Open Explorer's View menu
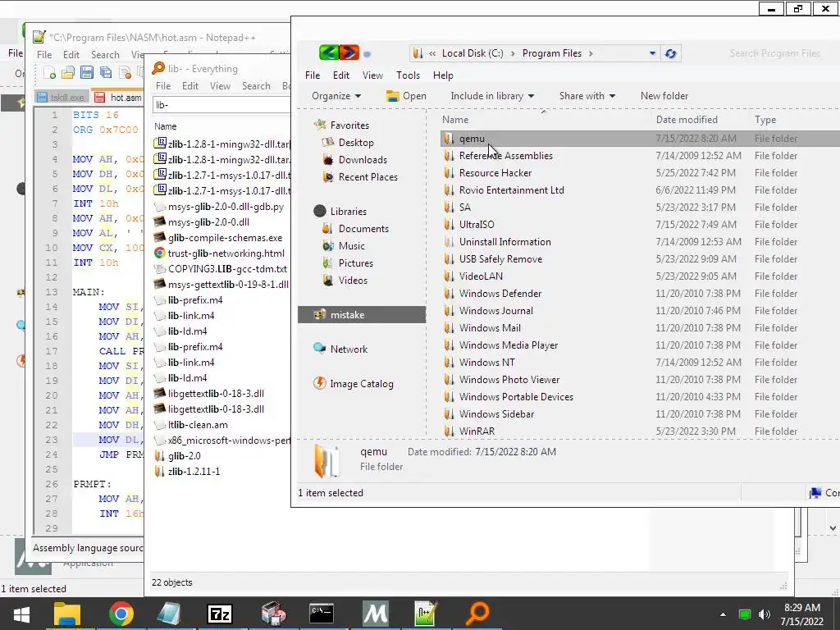 [372, 75]
